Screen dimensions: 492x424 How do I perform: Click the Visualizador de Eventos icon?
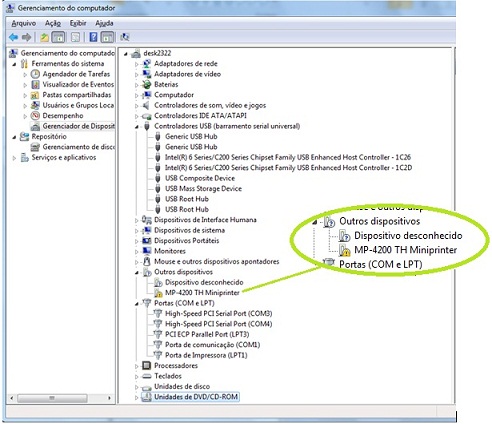(x=35, y=84)
